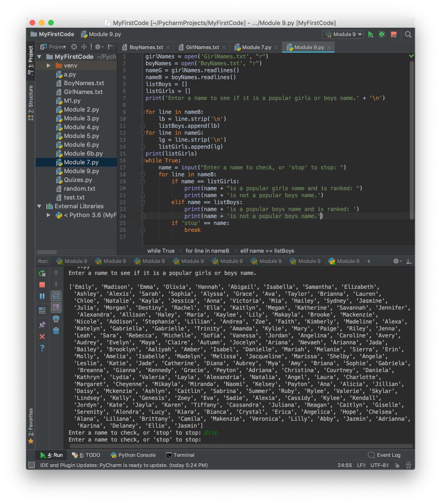Expand the venv folder
This screenshot has height=504, width=441.
[x=48, y=65]
